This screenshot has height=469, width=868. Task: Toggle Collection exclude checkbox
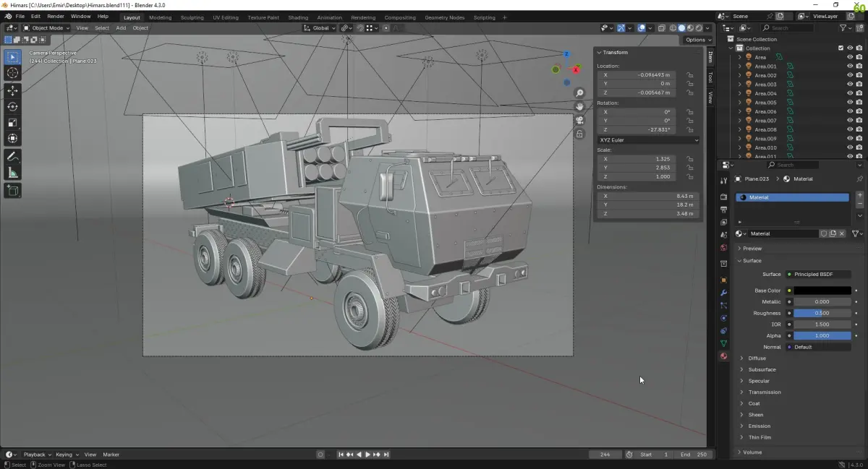pos(841,48)
